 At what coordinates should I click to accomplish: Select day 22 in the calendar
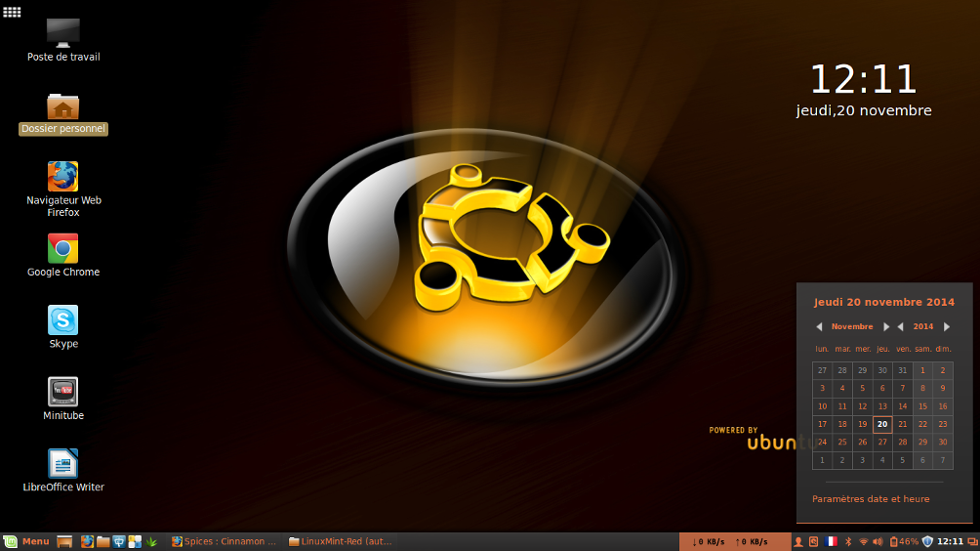click(x=922, y=424)
